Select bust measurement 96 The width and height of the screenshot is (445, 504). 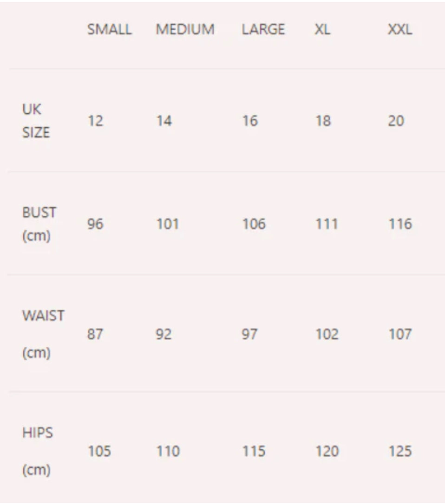coord(95,224)
